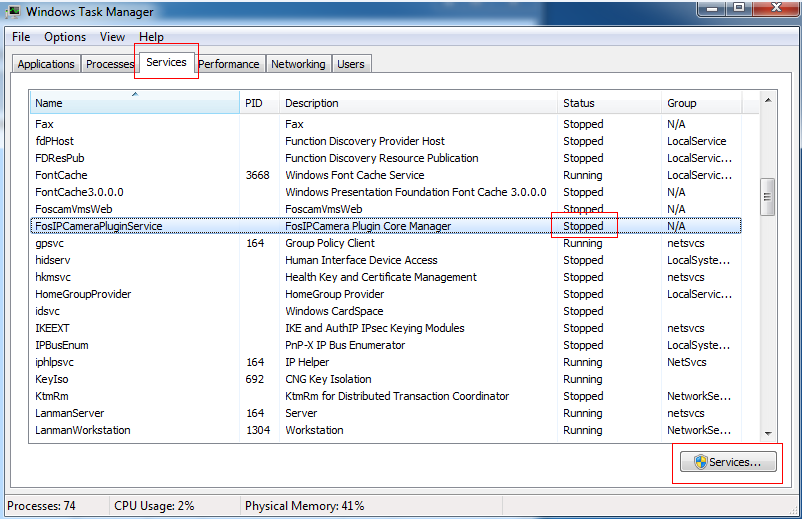Click the Group Policy Client description

tap(330, 243)
